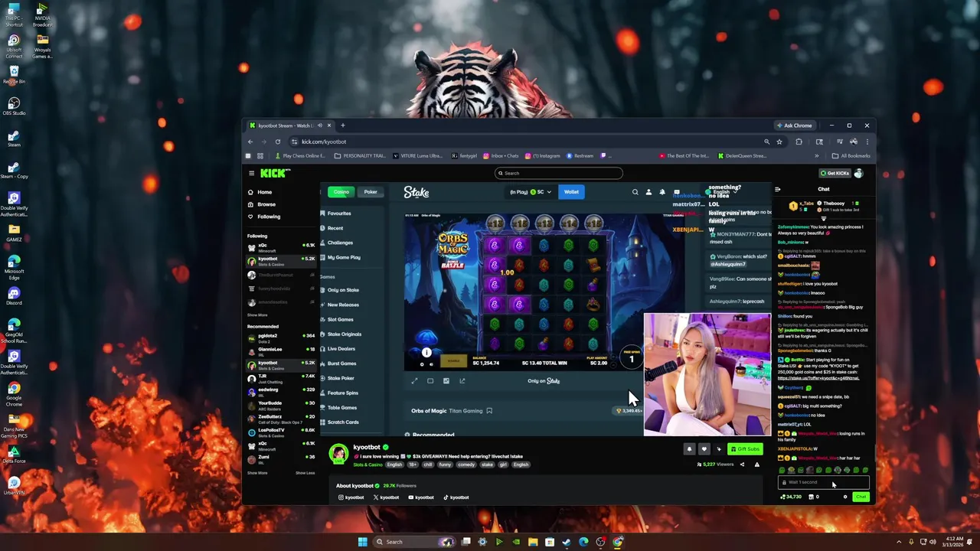Toggle fullscreen for the Stake game
980x551 pixels.
pyautogui.click(x=414, y=381)
